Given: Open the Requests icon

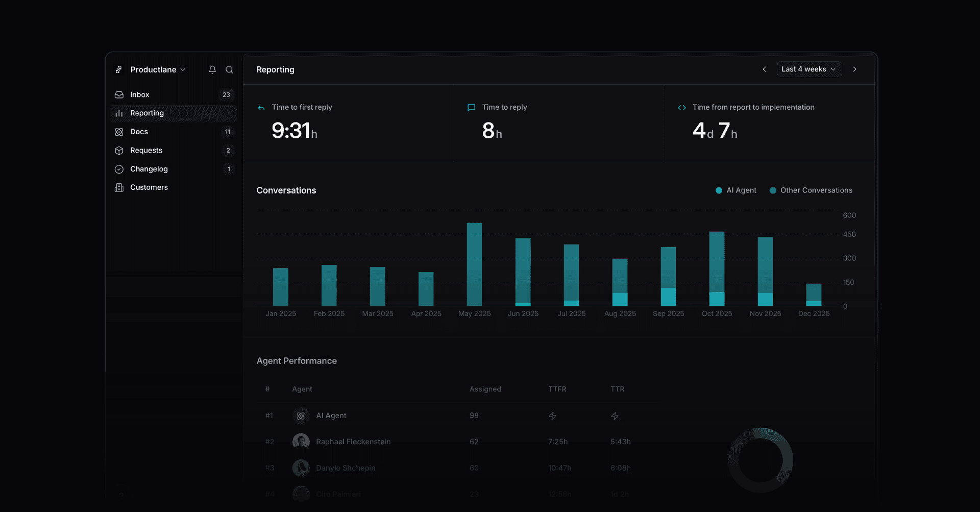Looking at the screenshot, I should (x=118, y=150).
